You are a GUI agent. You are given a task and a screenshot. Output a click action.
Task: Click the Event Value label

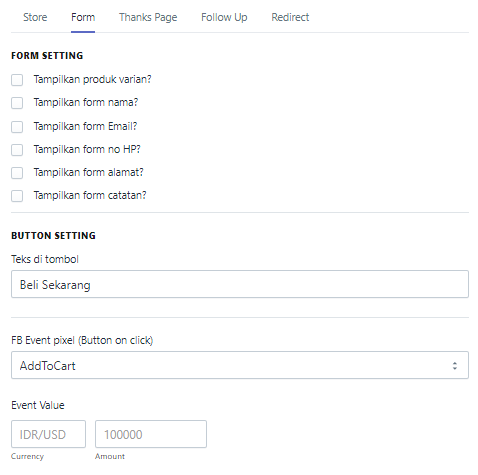click(x=38, y=405)
